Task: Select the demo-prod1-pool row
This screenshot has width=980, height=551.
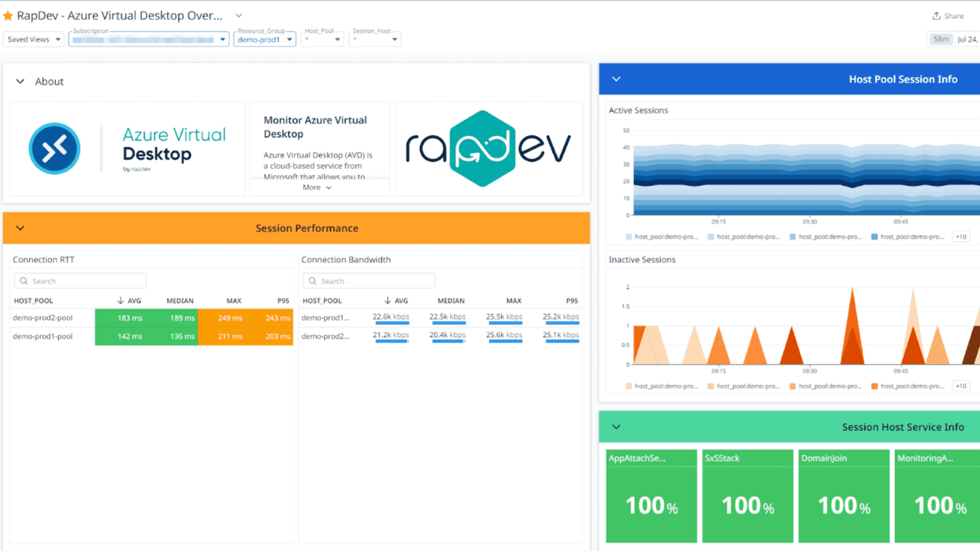Action: (153, 336)
